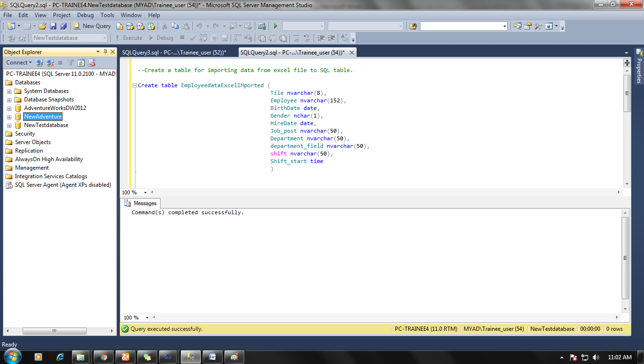Image resolution: width=644 pixels, height=364 pixels.
Task: Refresh Object Explorer with the refresh icon
Action: tap(81, 63)
